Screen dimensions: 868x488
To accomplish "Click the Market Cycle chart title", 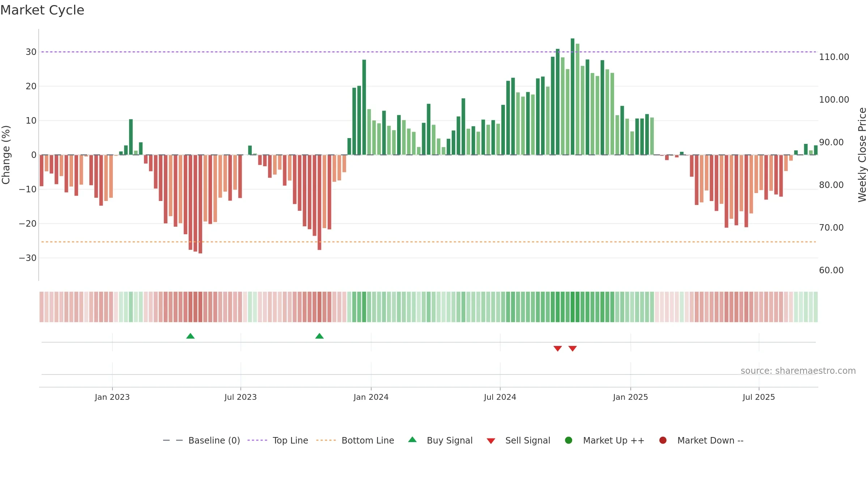I will pos(42,10).
